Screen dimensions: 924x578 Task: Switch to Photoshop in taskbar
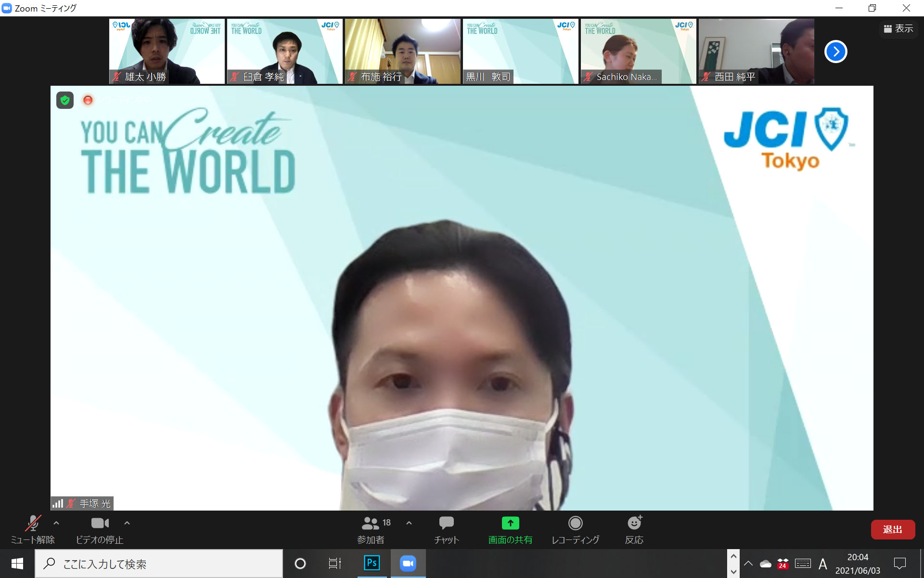click(x=372, y=563)
